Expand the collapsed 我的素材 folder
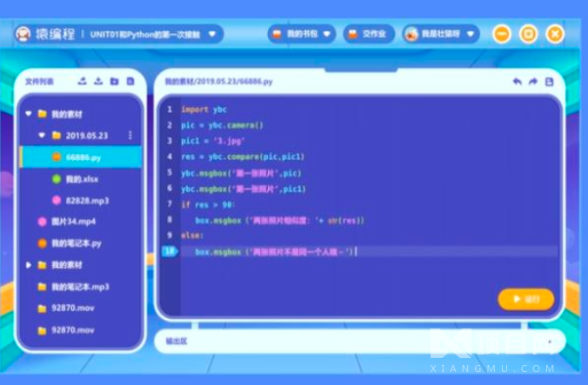The image size is (588, 385). 29,264
